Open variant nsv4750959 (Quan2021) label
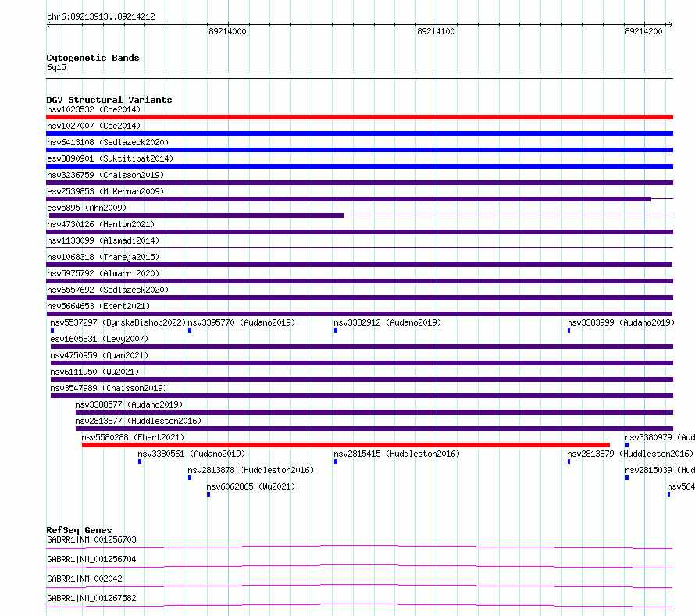The width and height of the screenshot is (695, 616). point(99,355)
